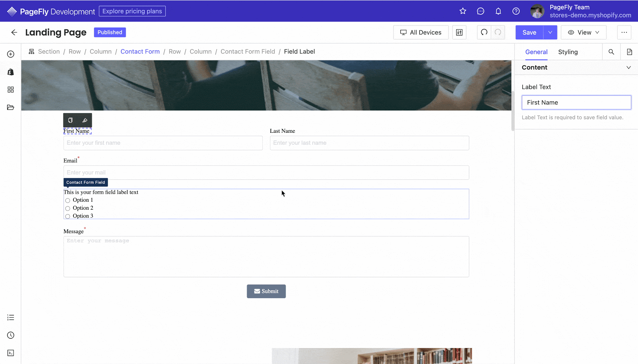This screenshot has height=364, width=638.
Task: Click the top banner image
Action: click(266, 85)
